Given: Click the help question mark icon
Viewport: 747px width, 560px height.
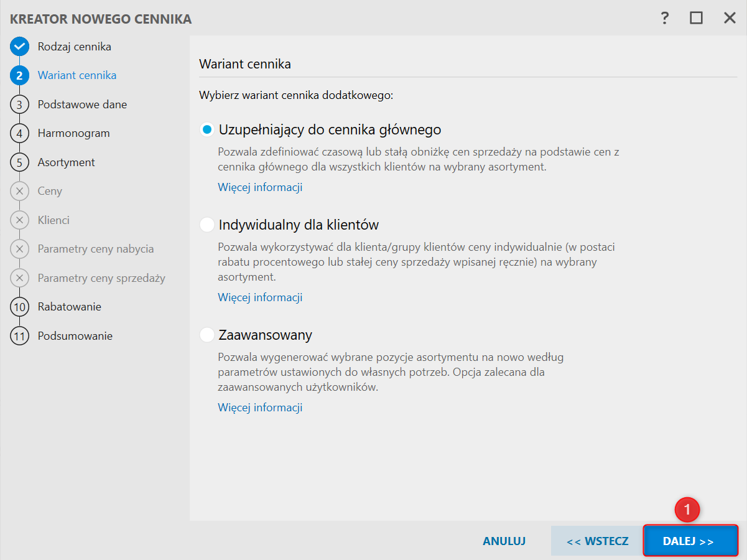Looking at the screenshot, I should (665, 18).
